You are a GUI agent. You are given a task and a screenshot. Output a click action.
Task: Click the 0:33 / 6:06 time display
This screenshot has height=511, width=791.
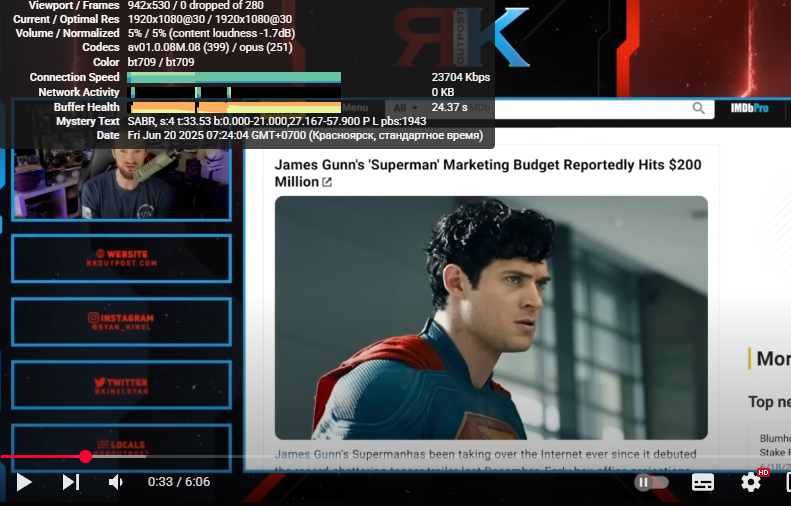pyautogui.click(x=179, y=482)
